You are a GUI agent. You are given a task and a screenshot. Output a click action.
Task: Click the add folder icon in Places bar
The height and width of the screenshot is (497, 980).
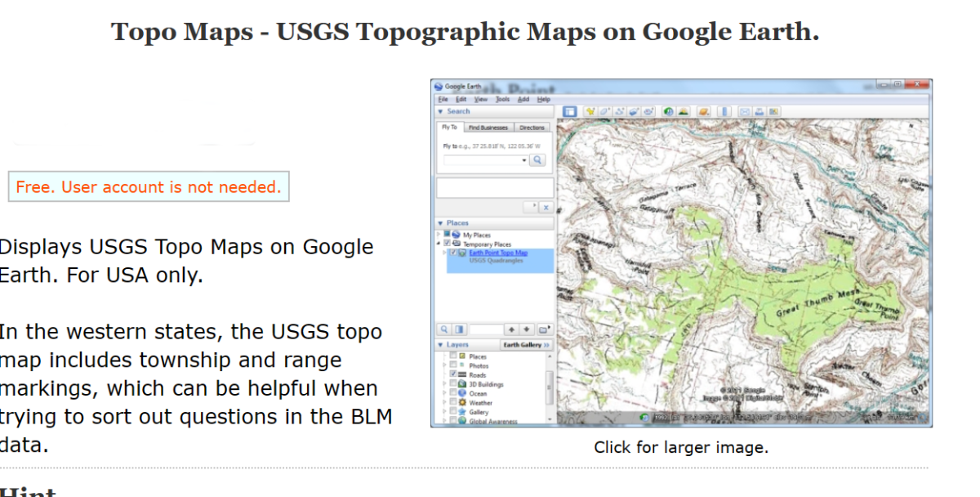545,329
